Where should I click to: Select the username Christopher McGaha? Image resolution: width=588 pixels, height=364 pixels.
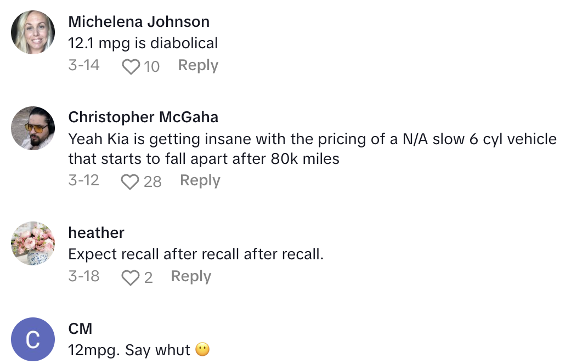(x=144, y=117)
